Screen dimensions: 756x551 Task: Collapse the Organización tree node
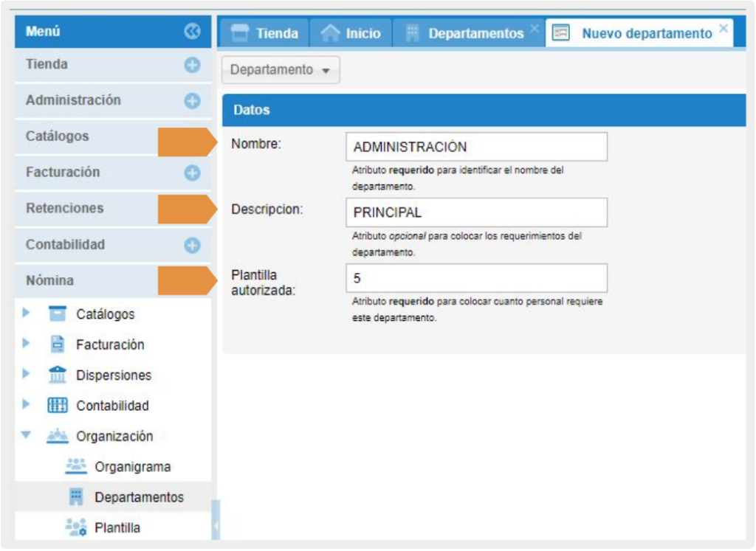click(x=27, y=436)
